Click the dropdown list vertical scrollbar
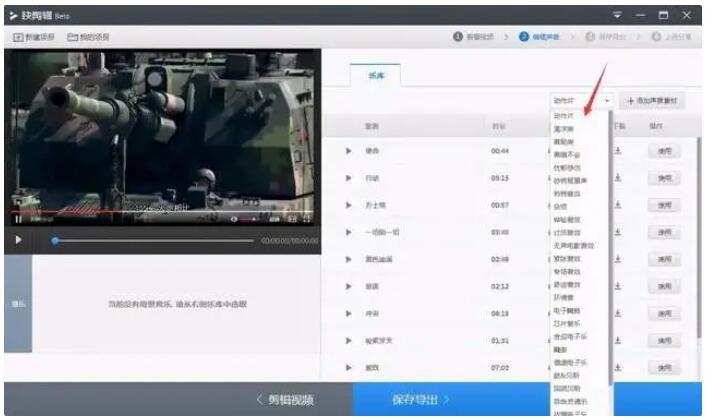The image size is (706, 420). [610, 248]
